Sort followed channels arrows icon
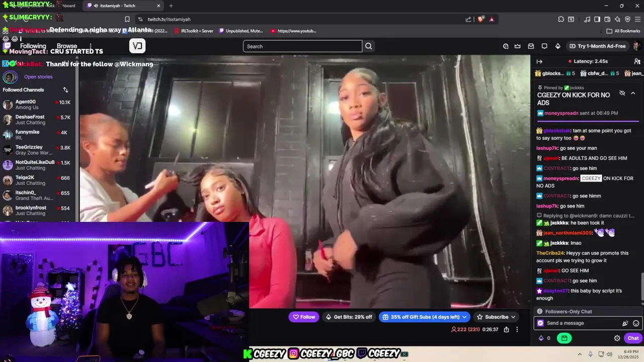The image size is (644, 362). point(65,90)
